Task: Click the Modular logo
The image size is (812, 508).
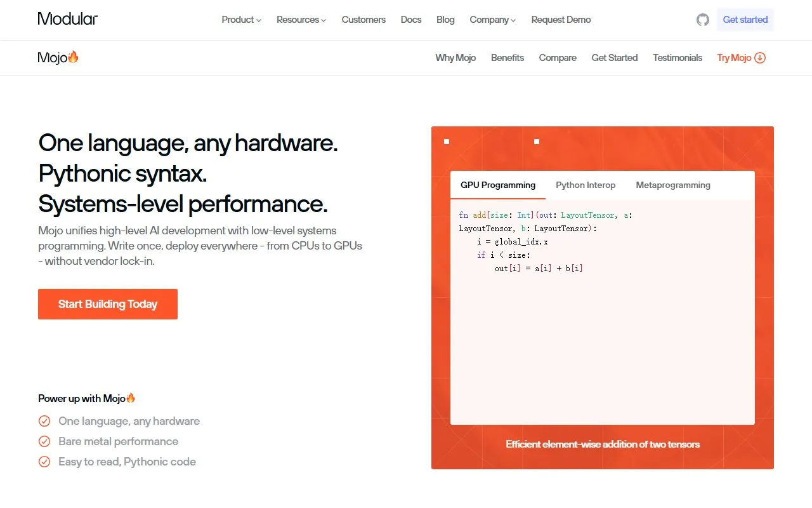Action: click(x=68, y=19)
